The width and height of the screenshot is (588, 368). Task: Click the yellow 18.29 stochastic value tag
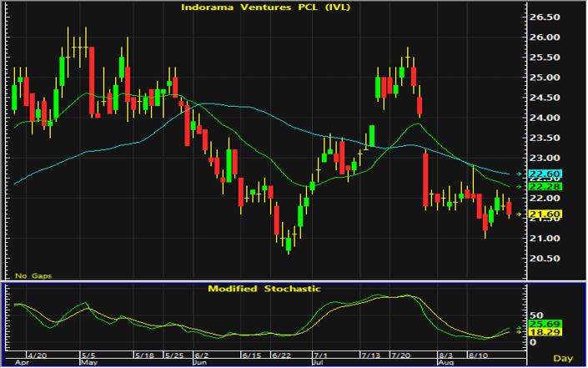pyautogui.click(x=545, y=332)
